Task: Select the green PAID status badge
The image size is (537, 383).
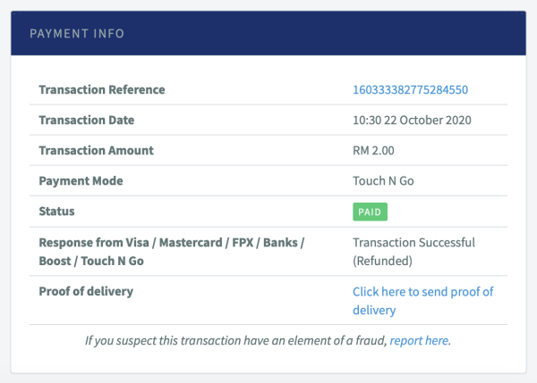Action: point(370,212)
